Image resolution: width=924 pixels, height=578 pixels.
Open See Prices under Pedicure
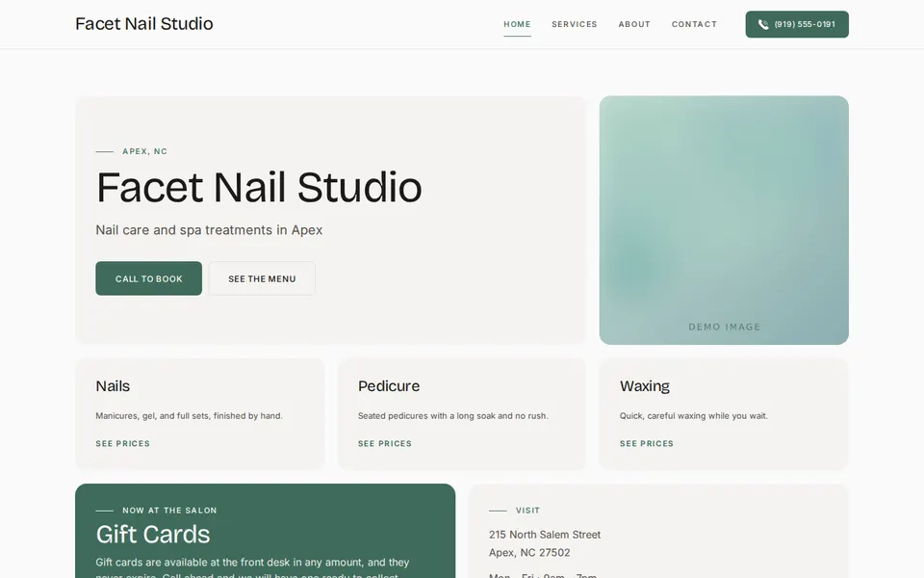pyautogui.click(x=385, y=443)
